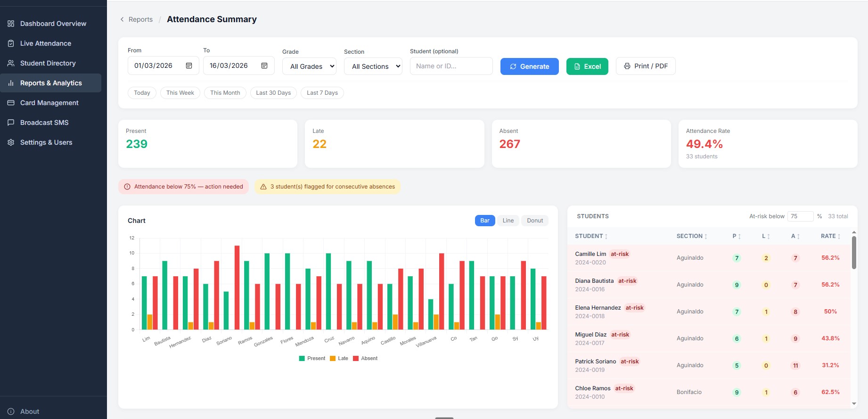This screenshot has width=868, height=419.
Task: Click the Card Management card icon
Action: click(11, 103)
